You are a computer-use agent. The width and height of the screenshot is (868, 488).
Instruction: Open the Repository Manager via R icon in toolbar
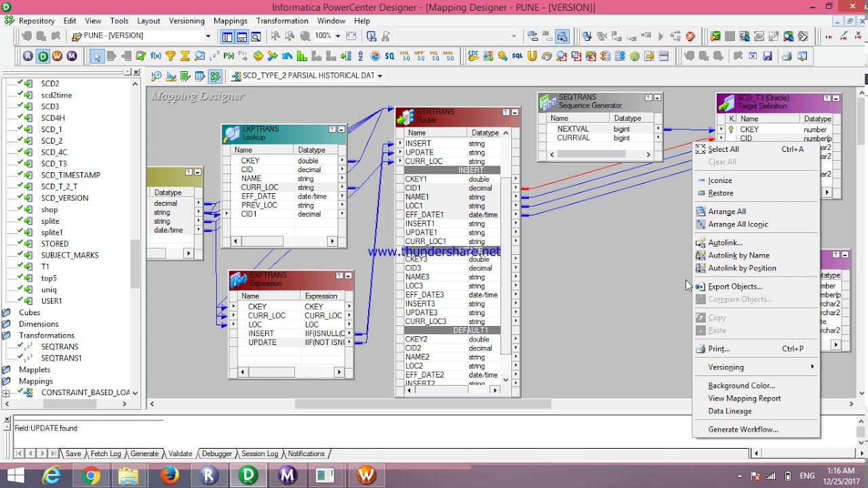[x=28, y=56]
